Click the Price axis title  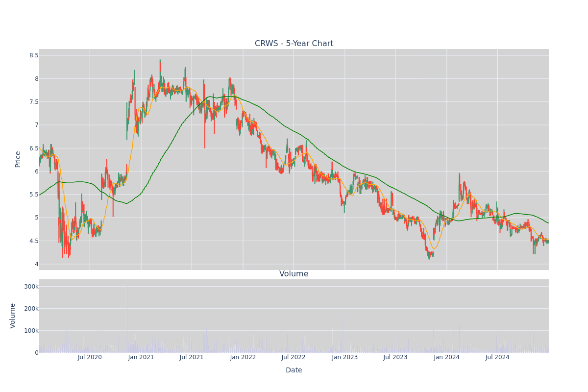18,159
